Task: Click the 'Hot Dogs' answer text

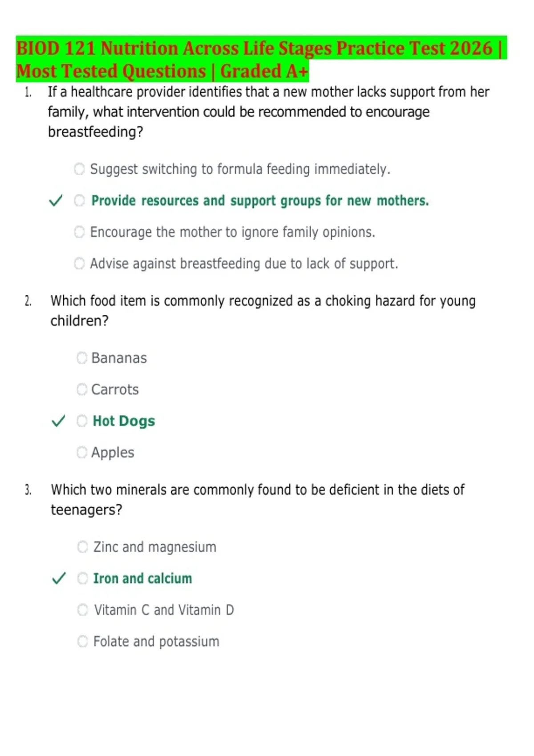Action: click(x=124, y=421)
